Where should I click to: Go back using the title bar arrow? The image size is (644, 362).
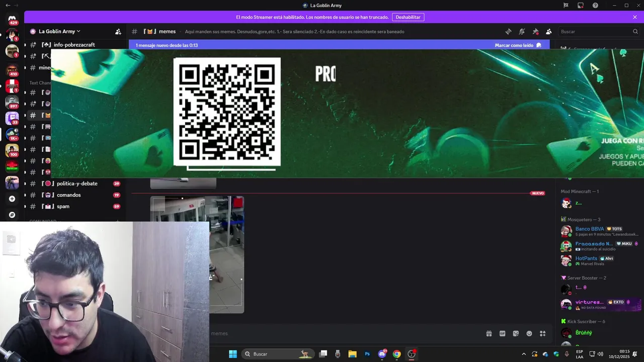8,6
